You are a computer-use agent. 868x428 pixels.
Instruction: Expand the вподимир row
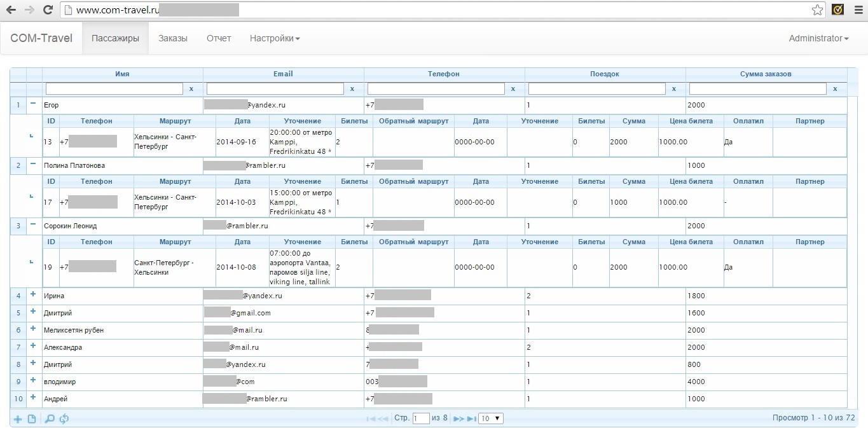point(34,380)
